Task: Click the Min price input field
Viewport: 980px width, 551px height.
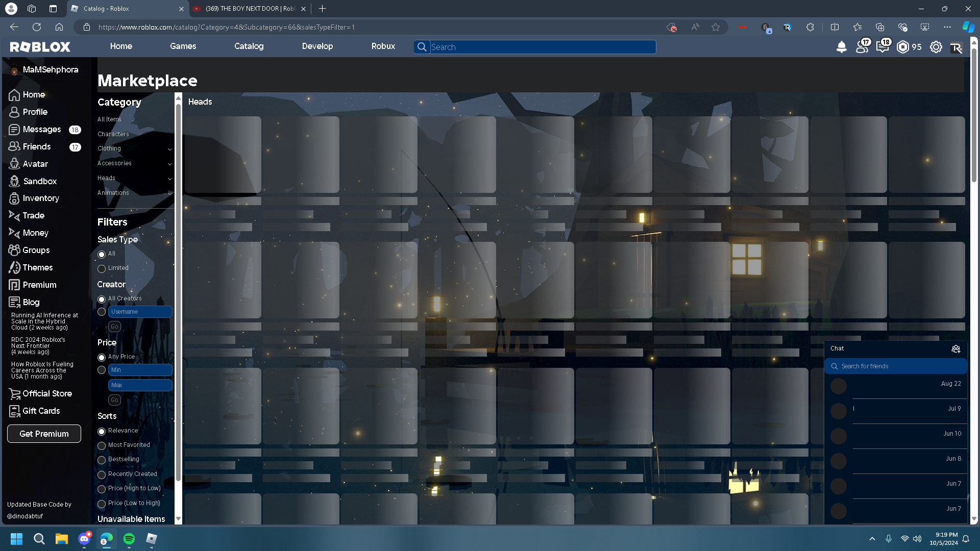Action: click(140, 370)
